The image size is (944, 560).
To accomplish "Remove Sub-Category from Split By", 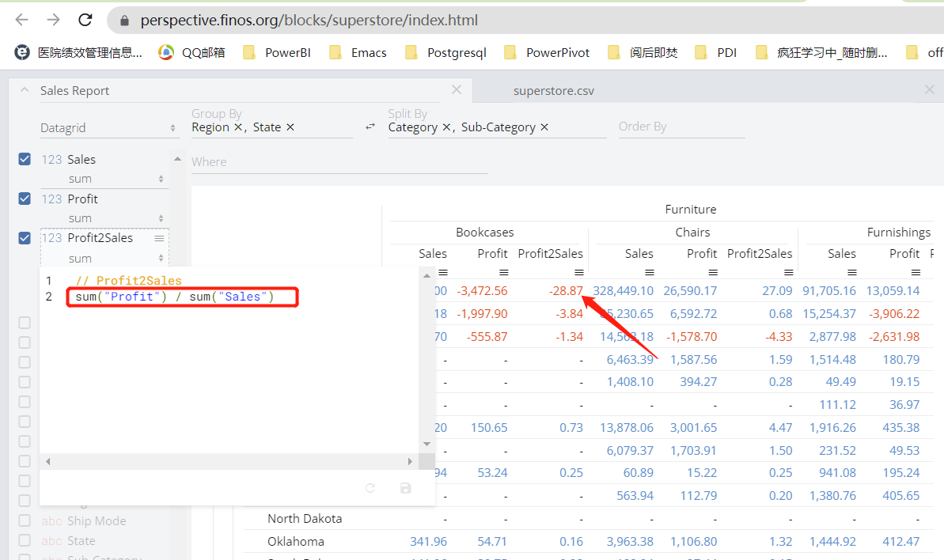I will point(544,127).
